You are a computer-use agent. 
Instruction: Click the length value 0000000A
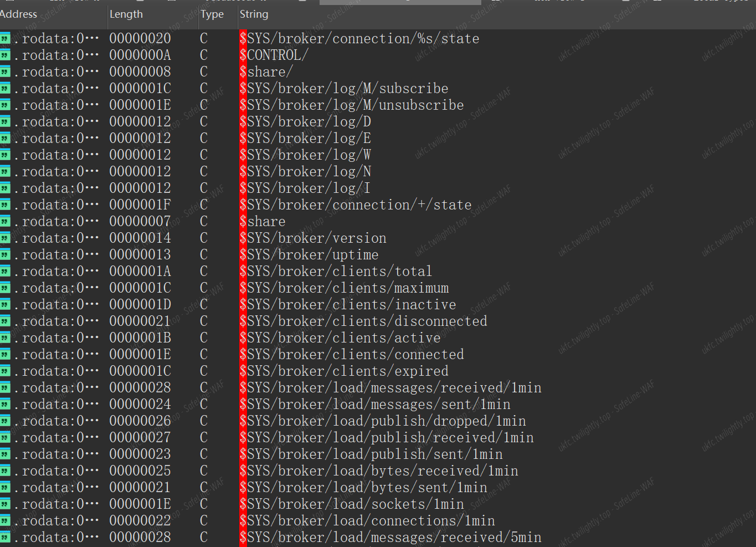(x=140, y=55)
